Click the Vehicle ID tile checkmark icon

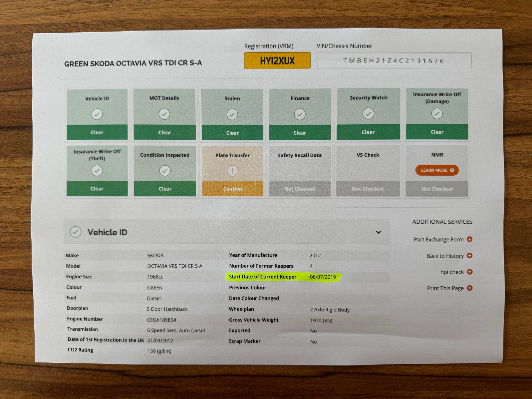(x=97, y=114)
